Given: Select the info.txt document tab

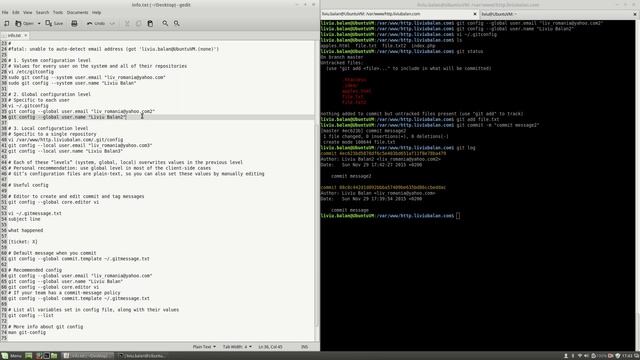Looking at the screenshot, I should coord(14,36).
